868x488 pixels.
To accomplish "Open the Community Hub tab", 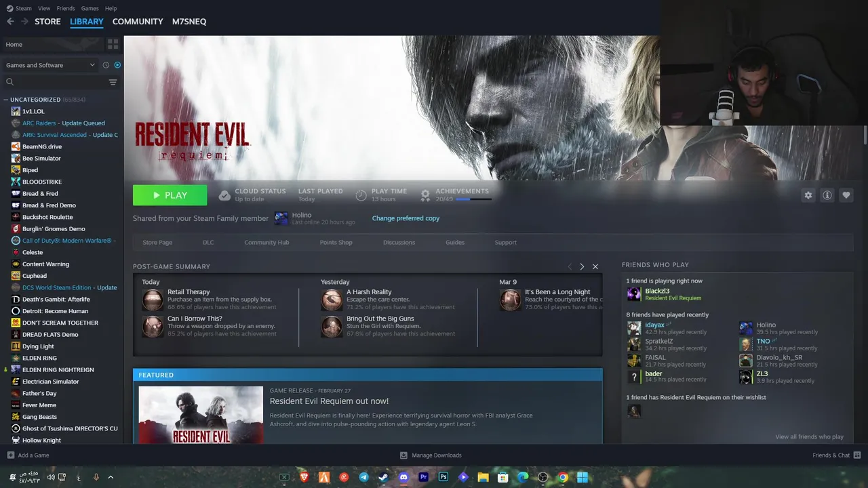I will pyautogui.click(x=267, y=243).
